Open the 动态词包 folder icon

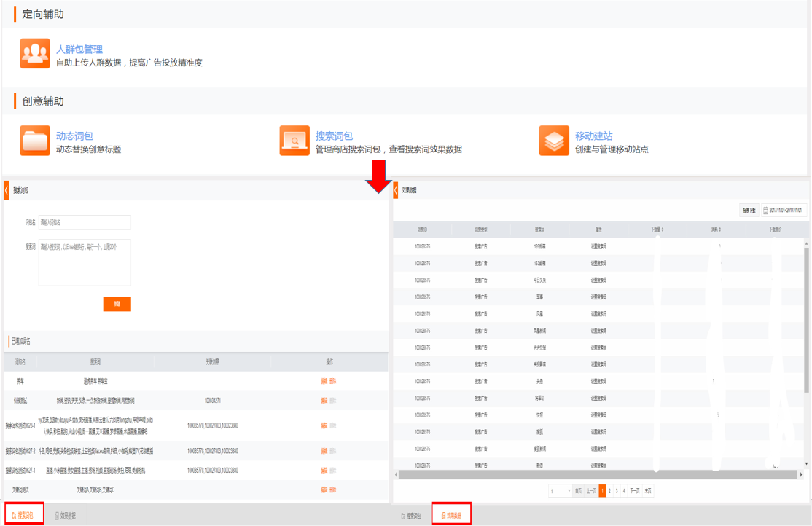point(35,141)
